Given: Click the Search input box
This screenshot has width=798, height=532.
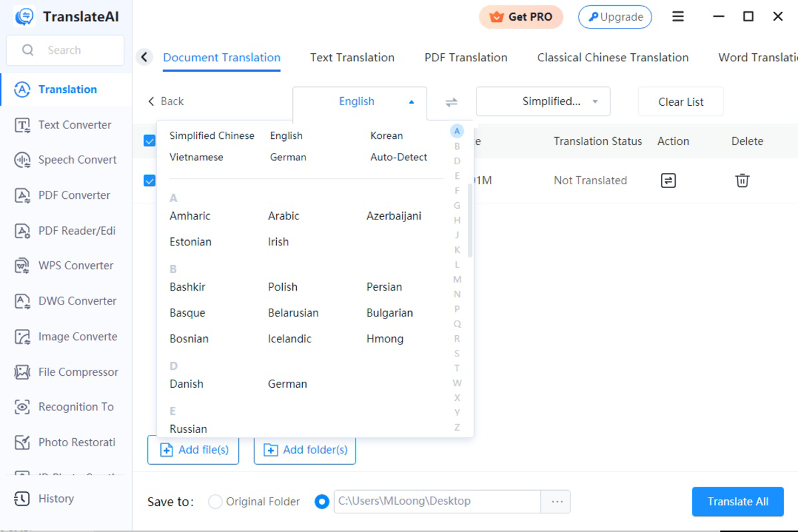Looking at the screenshot, I should tap(65, 50).
